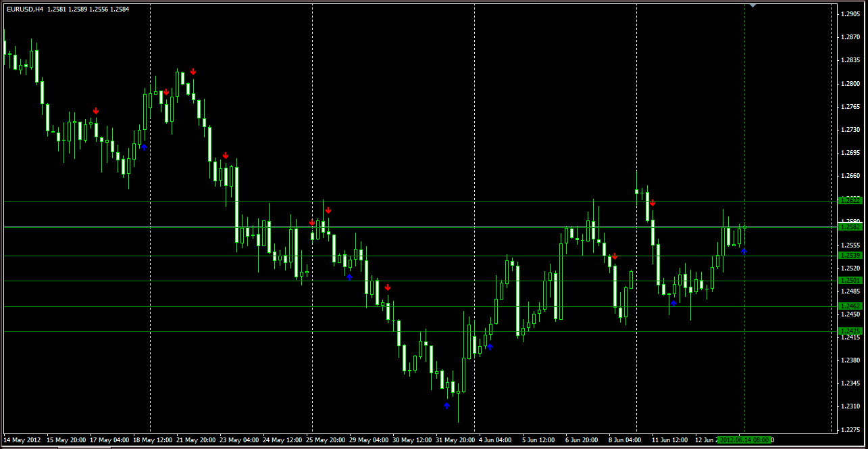Click the 25 May 20:00 time axis label
Image resolution: width=868 pixels, height=449 pixels.
pyautogui.click(x=326, y=440)
